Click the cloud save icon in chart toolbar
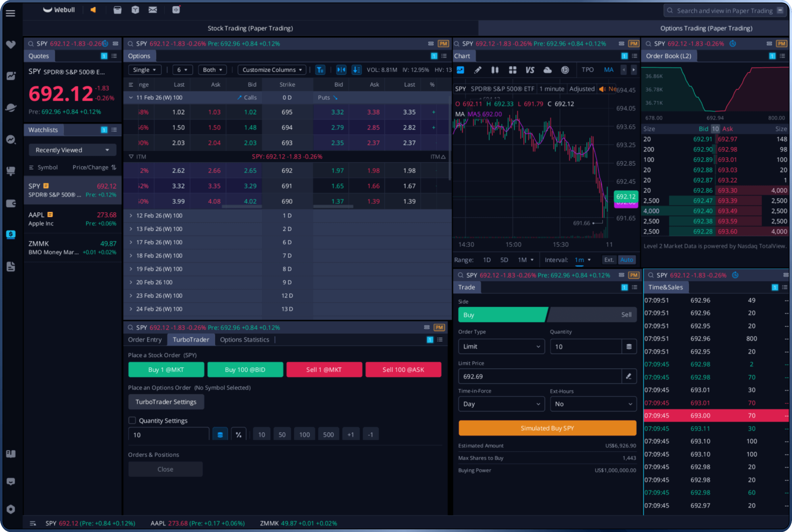The height and width of the screenshot is (532, 792). coord(547,70)
